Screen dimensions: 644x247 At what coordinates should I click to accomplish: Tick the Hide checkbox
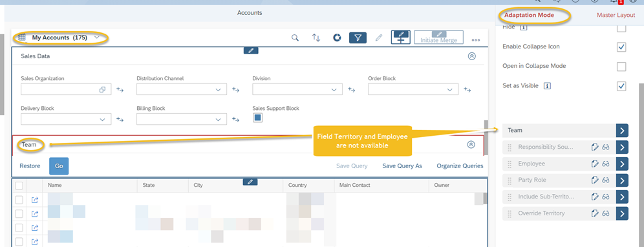[621, 28]
